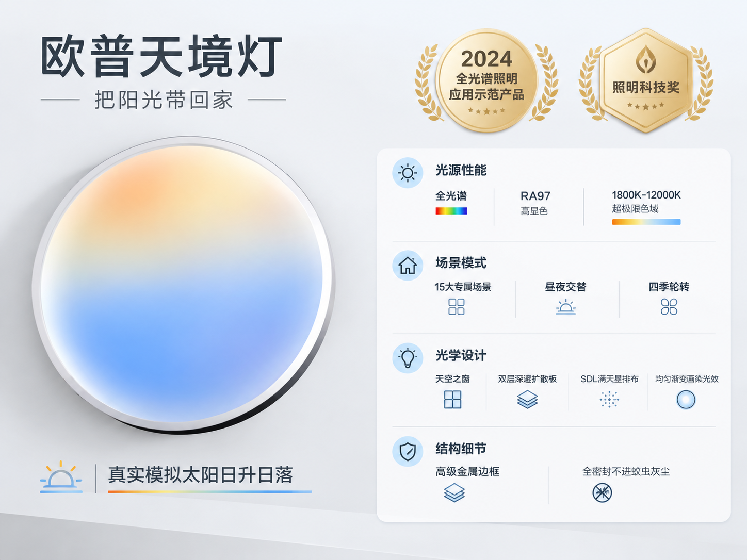The image size is (747, 560).
Task: Click the 超极限色域 label
Action: [x=635, y=209]
